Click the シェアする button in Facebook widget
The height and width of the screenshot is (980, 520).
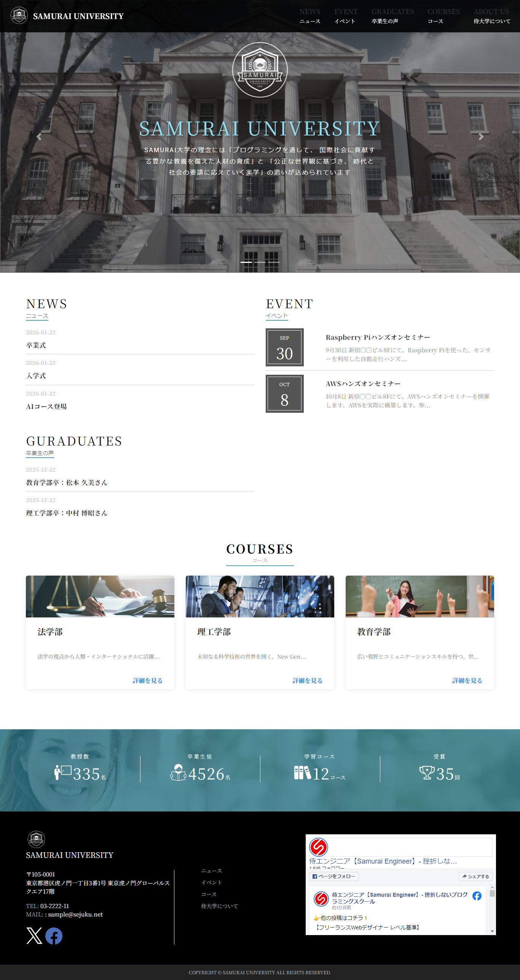(x=475, y=877)
